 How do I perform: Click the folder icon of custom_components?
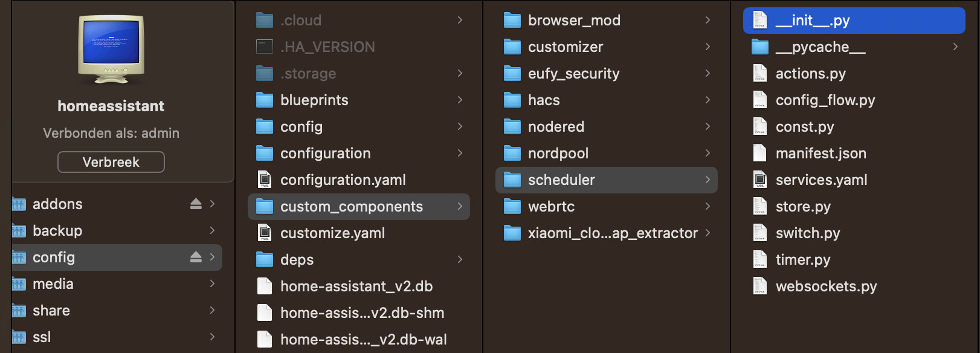point(264,206)
